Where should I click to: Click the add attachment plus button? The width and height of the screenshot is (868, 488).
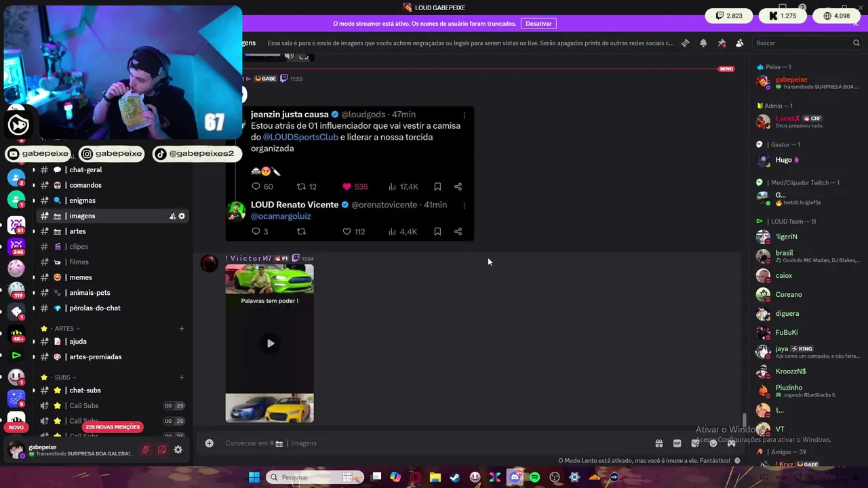(210, 443)
